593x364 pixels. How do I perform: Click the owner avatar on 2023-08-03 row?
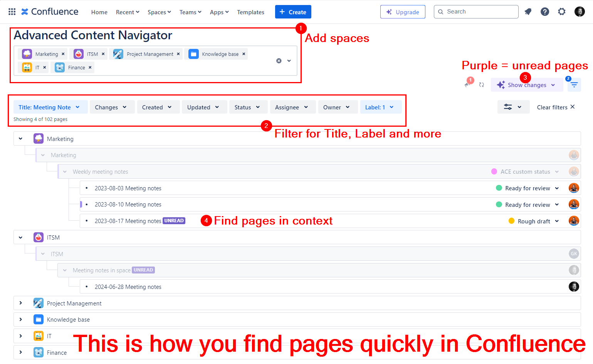(574, 188)
